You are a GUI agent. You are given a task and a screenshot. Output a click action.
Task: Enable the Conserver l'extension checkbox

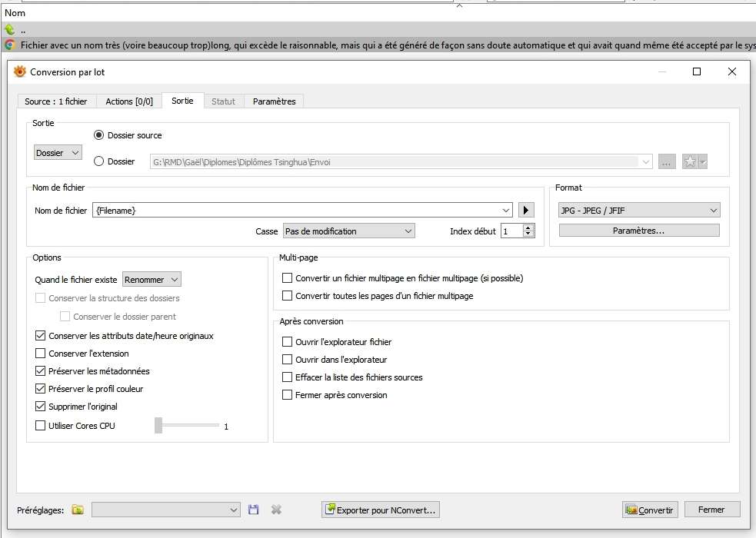(x=41, y=354)
